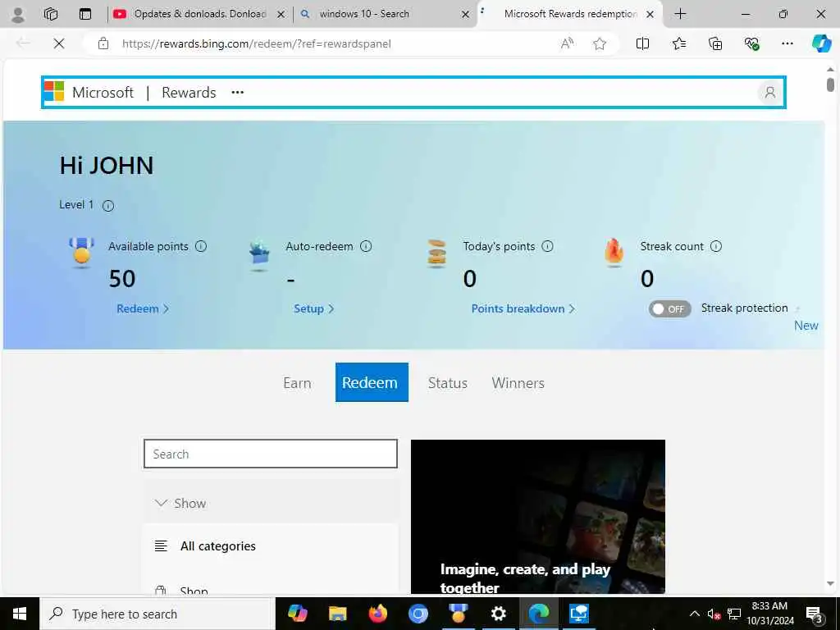Add this page to favorites star

point(600,43)
